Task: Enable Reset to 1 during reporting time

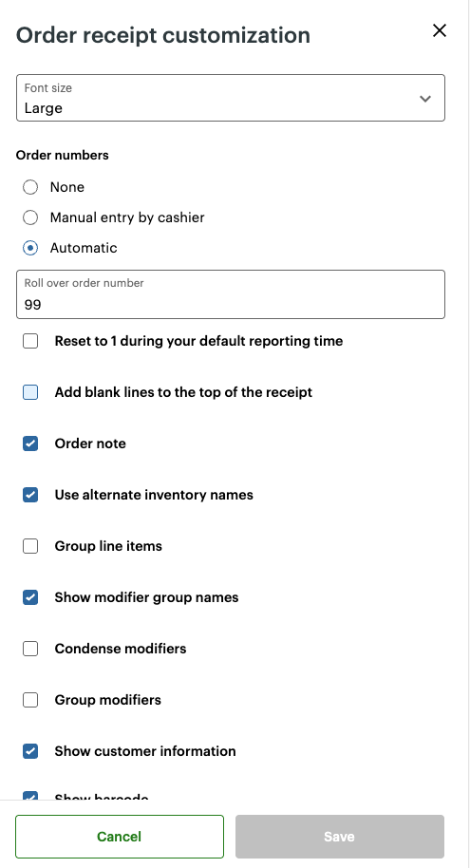Action: [x=30, y=341]
